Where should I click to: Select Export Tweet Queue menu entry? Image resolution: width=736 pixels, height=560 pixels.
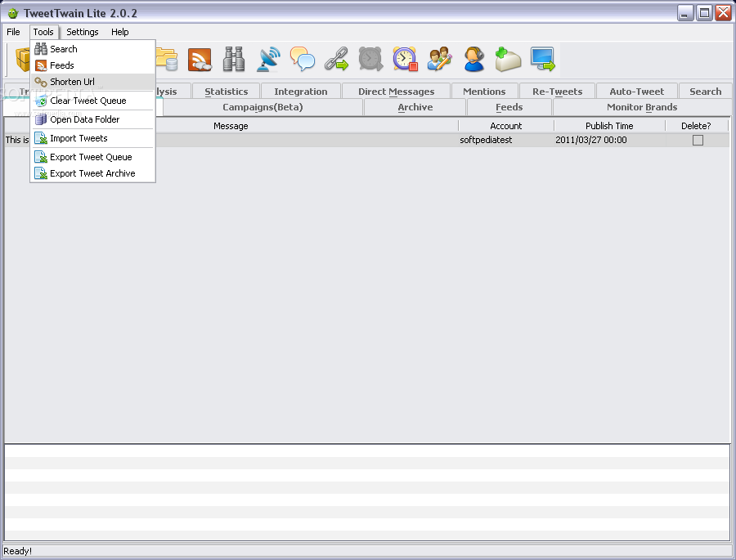click(92, 157)
